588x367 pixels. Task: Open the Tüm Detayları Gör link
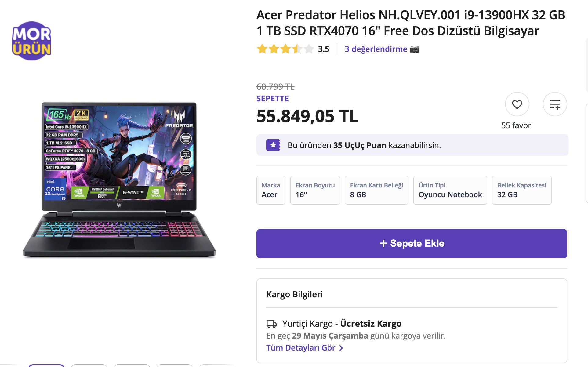click(300, 348)
